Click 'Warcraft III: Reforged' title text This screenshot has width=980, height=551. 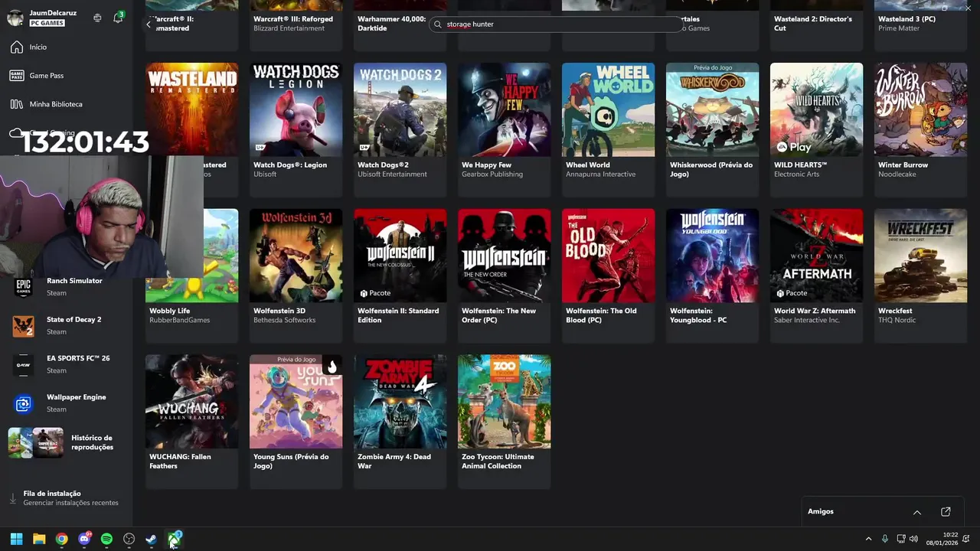pyautogui.click(x=293, y=19)
